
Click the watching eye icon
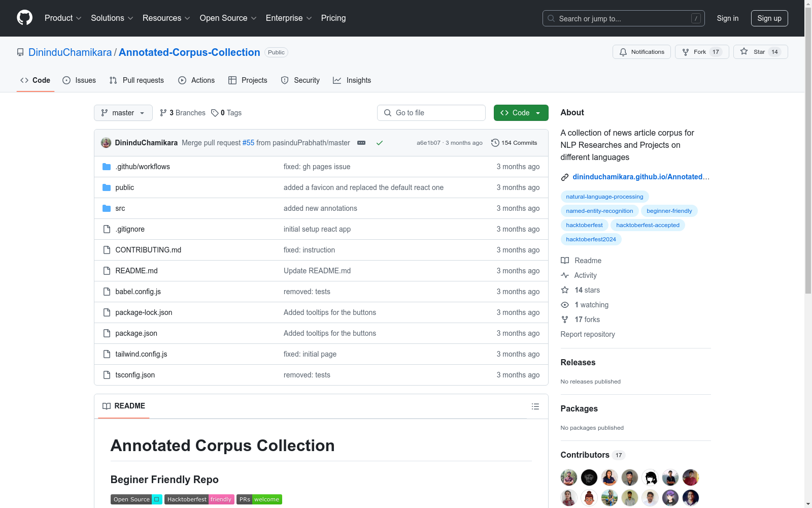coord(565,305)
